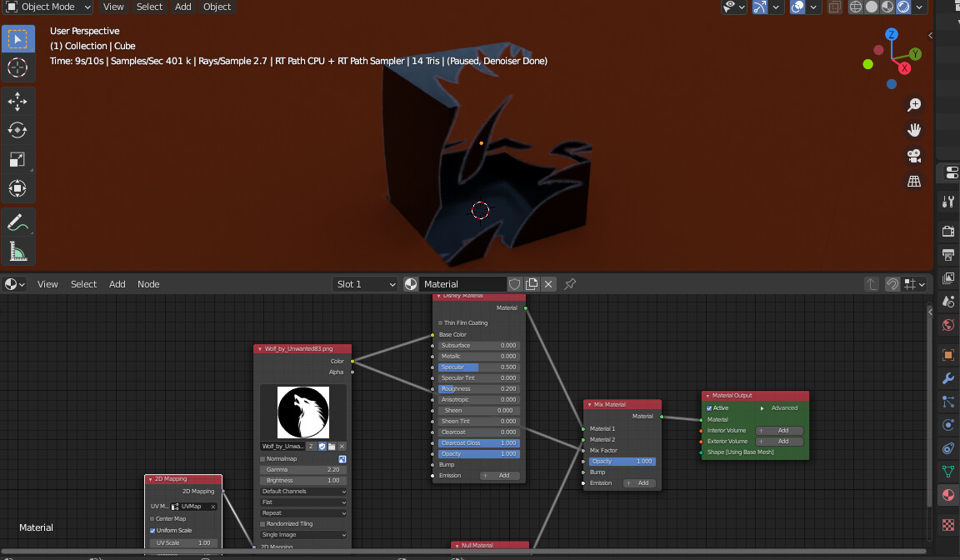Open the Single Image dropdown
This screenshot has height=560, width=960.
pos(303,535)
